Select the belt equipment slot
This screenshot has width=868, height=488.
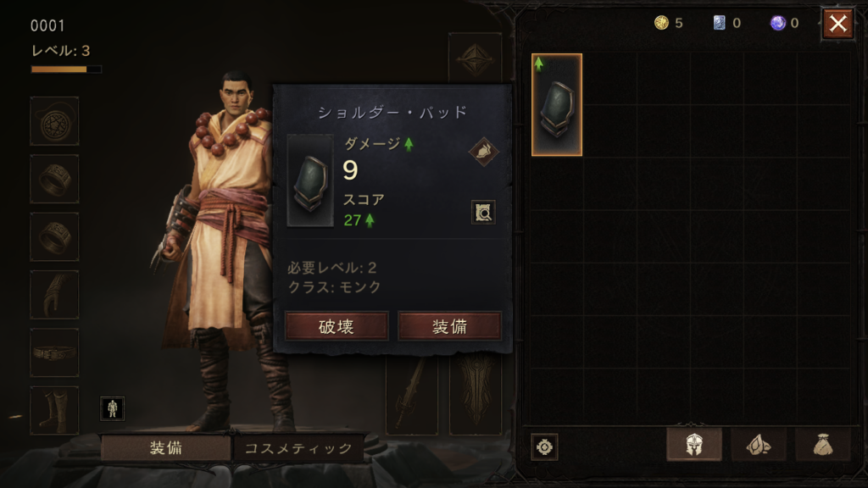coord(54,352)
